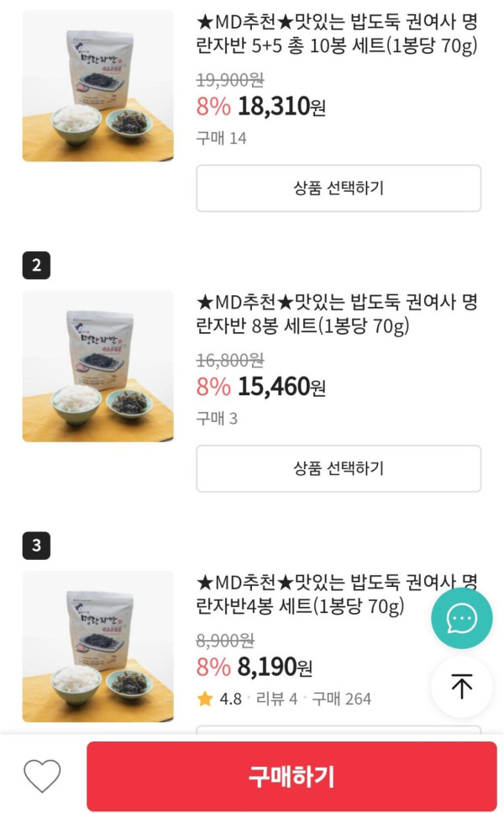Screen dimensions: 504x813
Task: Open the 명란자반 8봉 세트 product title
Action: click(x=337, y=314)
